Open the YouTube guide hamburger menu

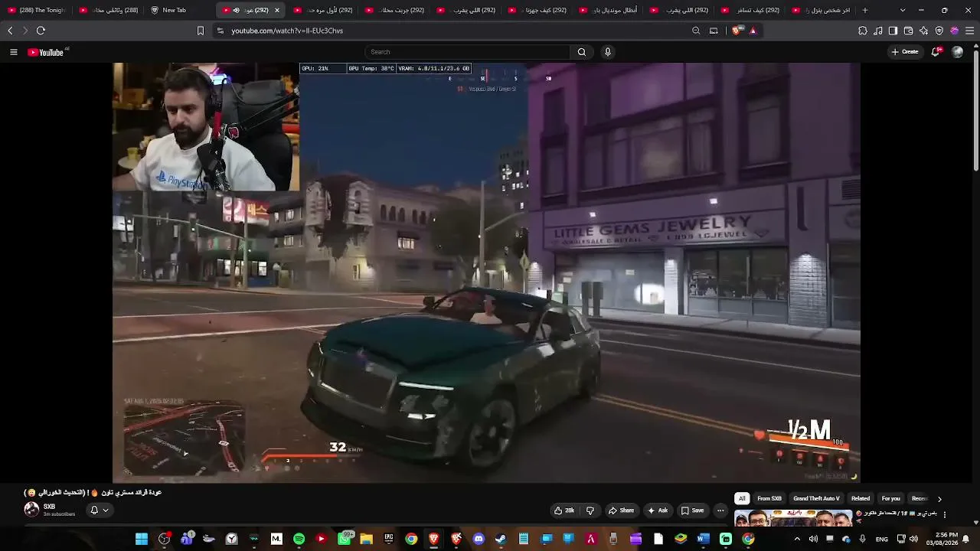click(13, 52)
